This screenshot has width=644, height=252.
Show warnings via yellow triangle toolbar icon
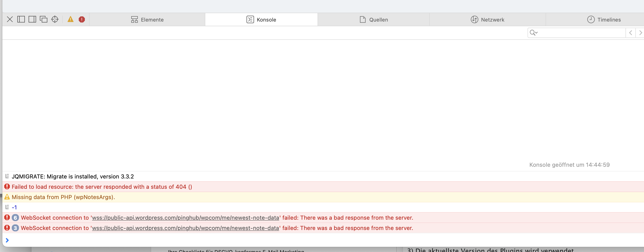pos(71,19)
